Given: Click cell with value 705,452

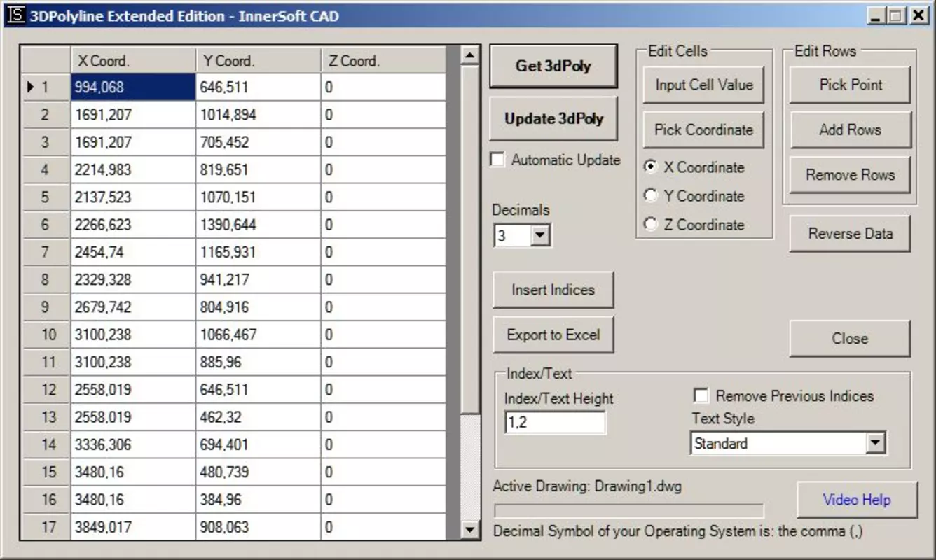Looking at the screenshot, I should pyautogui.click(x=258, y=142).
